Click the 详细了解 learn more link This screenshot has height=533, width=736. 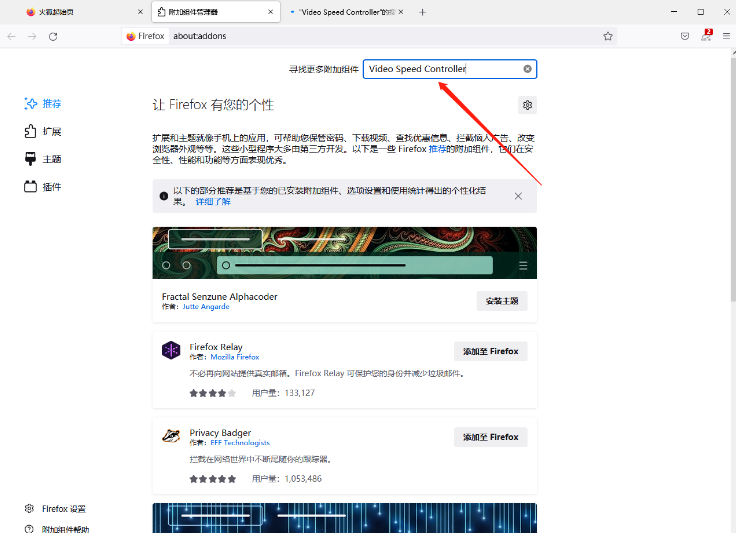point(213,202)
